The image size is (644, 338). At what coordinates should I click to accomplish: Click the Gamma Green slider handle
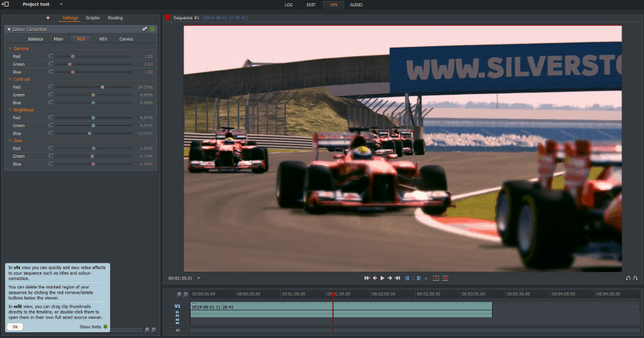[x=70, y=64]
